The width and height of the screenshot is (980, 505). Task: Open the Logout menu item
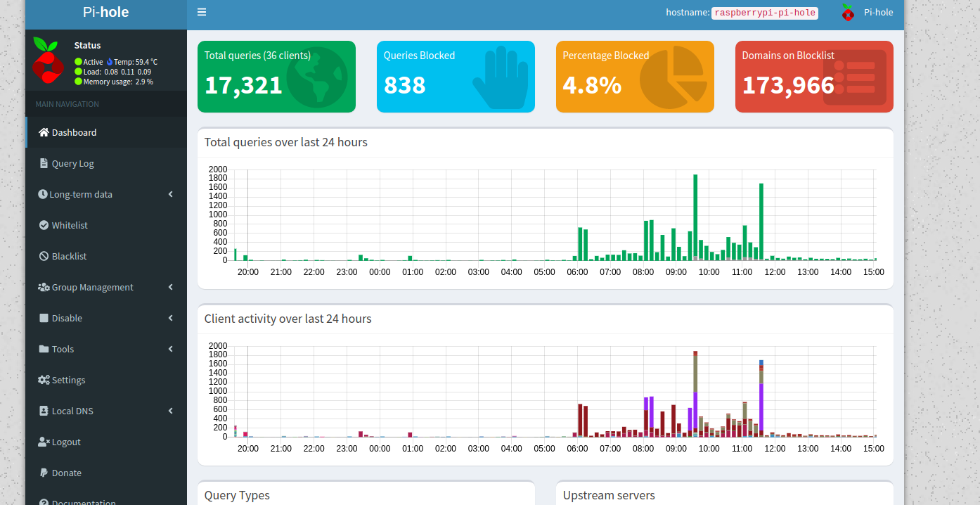coord(66,442)
